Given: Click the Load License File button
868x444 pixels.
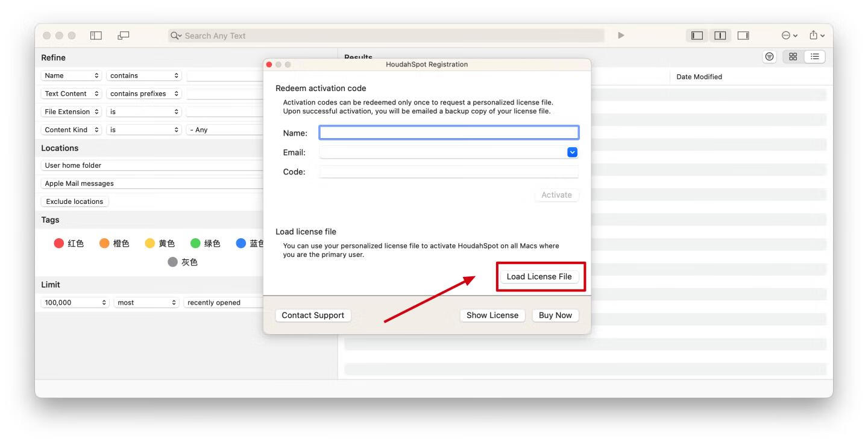Looking at the screenshot, I should [539, 276].
